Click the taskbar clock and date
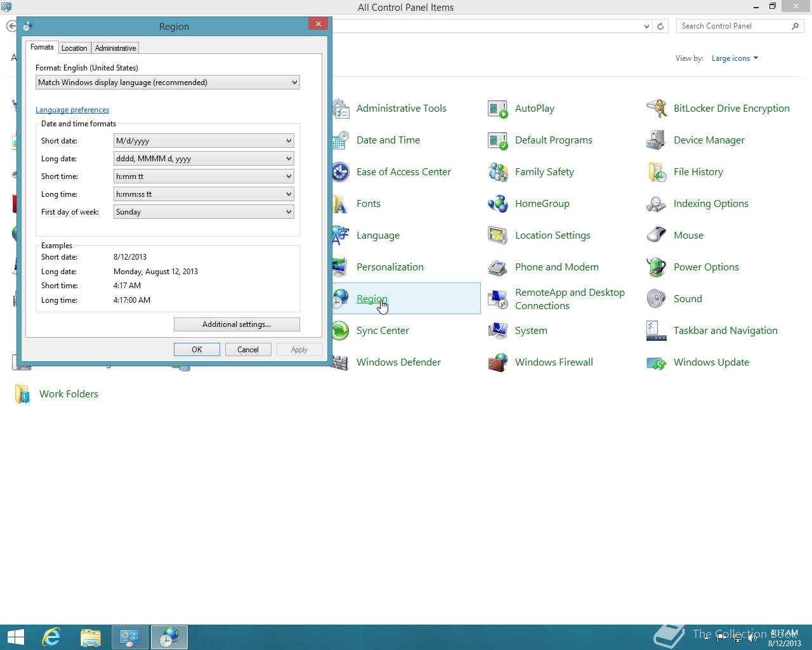Viewport: 812px width, 650px height. [x=784, y=638]
